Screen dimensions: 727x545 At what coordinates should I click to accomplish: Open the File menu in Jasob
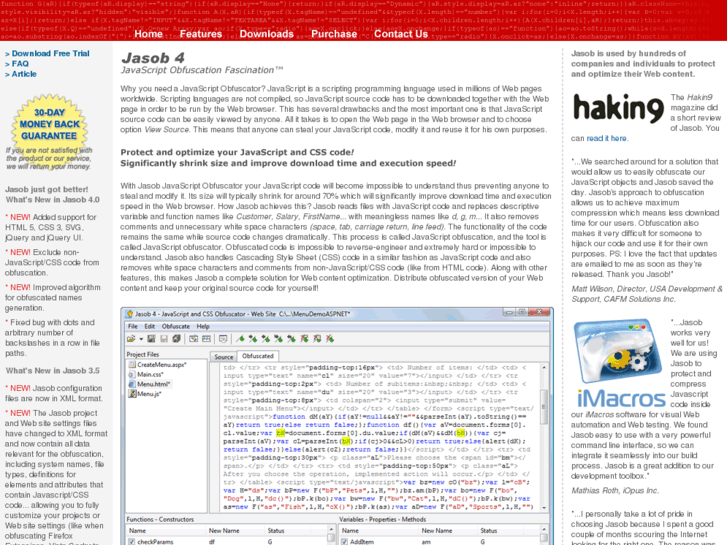pyautogui.click(x=133, y=327)
